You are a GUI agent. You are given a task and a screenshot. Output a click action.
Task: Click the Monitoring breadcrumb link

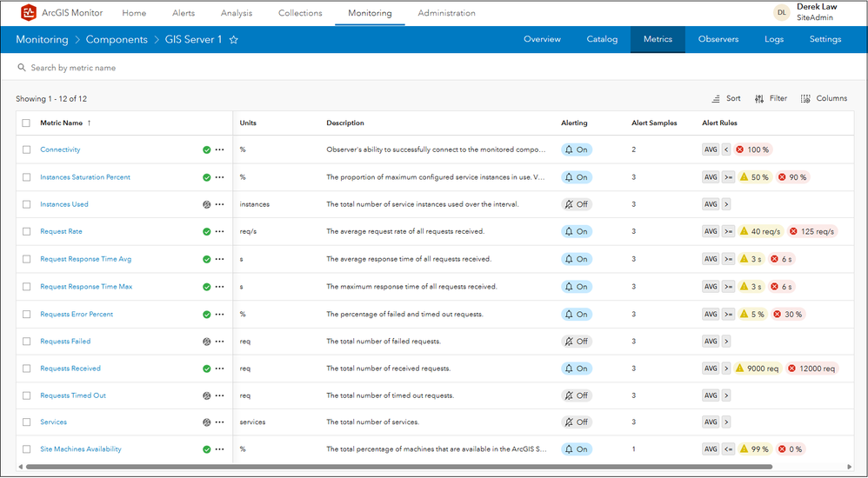[x=42, y=40]
